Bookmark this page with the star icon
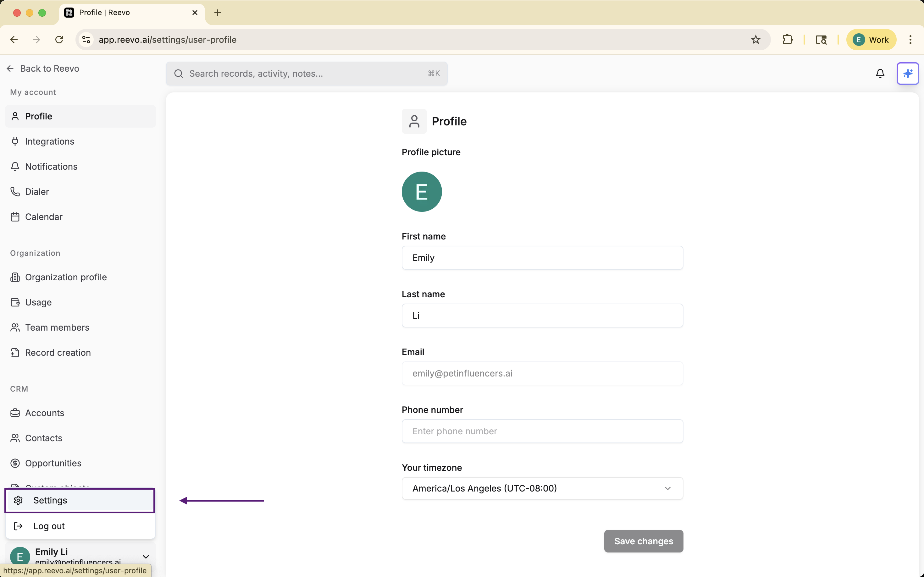This screenshot has height=577, width=924. (755, 40)
